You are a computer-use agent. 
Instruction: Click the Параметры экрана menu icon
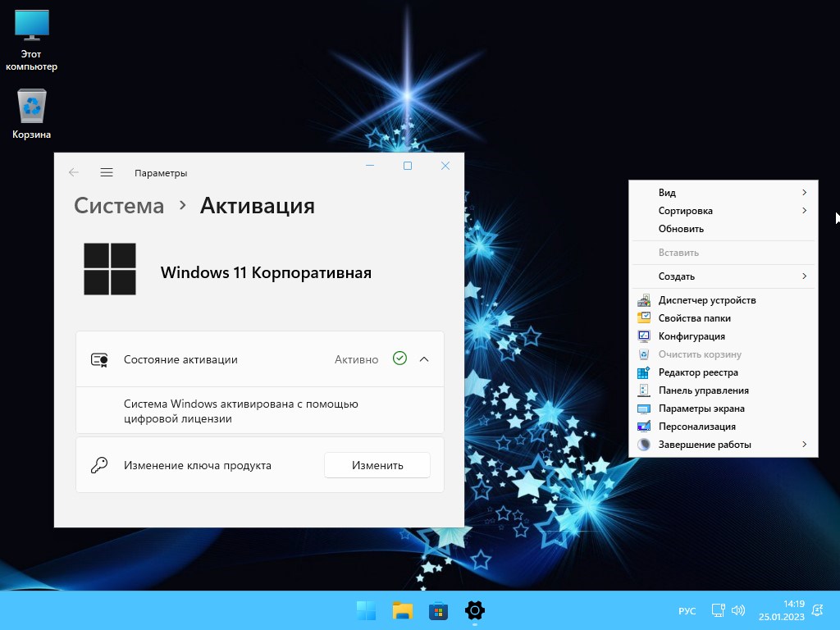[x=644, y=409]
